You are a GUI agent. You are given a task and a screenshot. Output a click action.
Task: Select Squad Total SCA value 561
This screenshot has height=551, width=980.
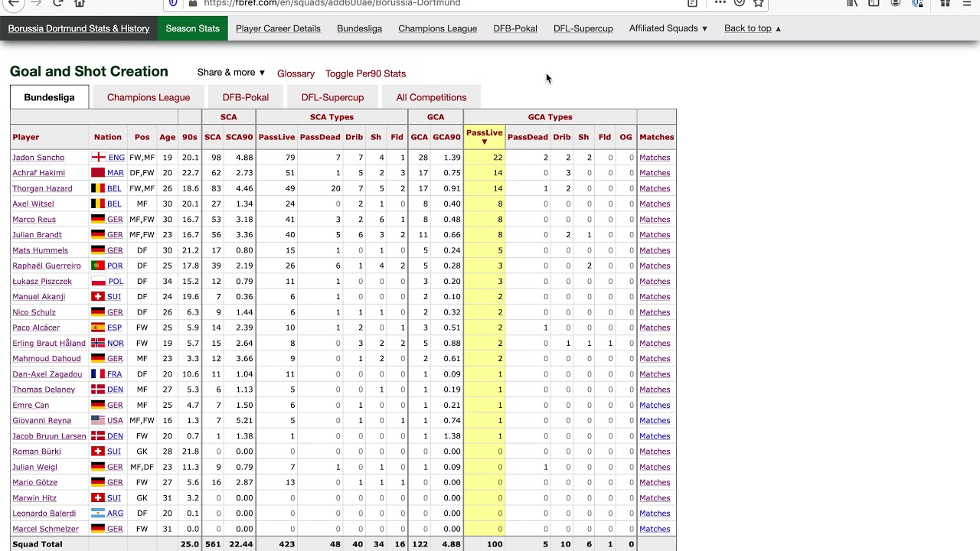[214, 544]
